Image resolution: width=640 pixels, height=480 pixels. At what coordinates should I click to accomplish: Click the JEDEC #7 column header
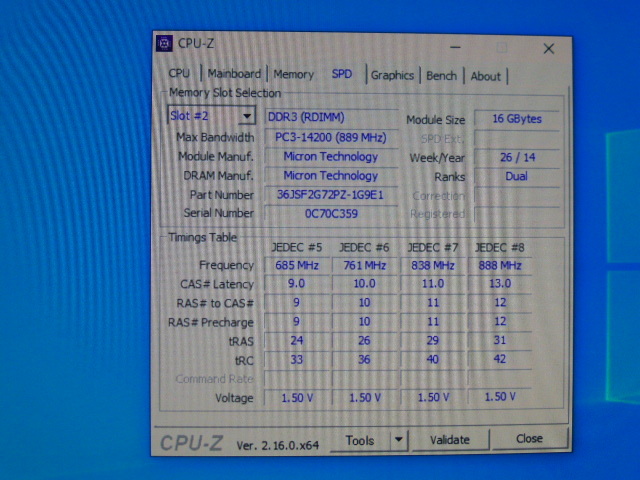pyautogui.click(x=433, y=247)
